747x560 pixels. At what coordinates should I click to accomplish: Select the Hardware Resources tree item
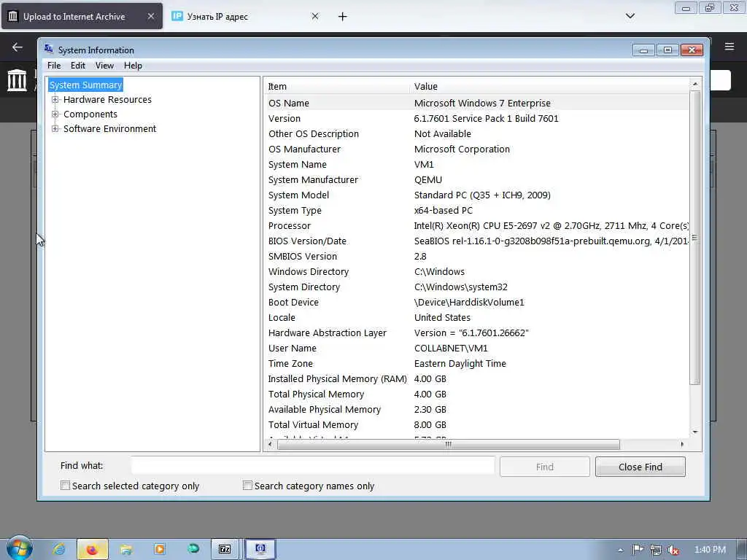click(107, 99)
